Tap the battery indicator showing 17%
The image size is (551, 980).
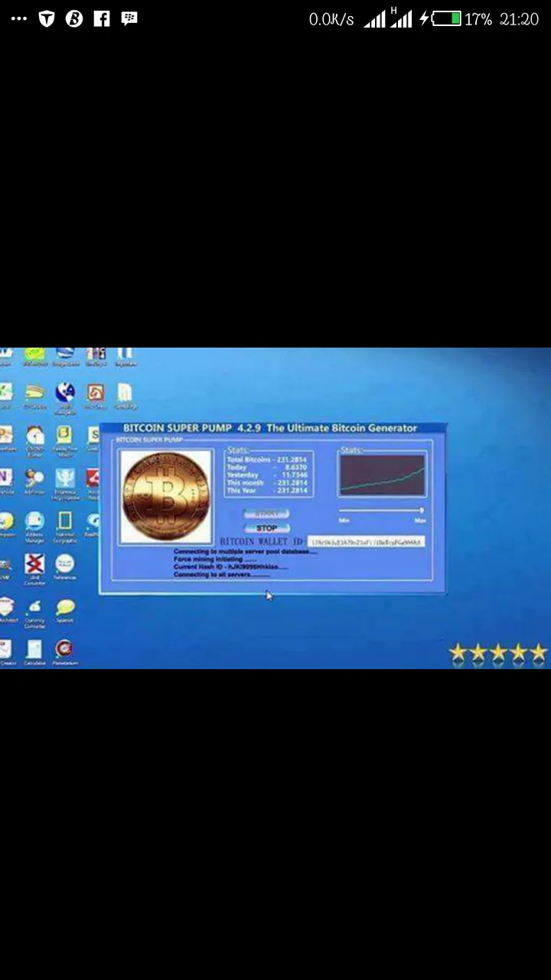coord(448,19)
